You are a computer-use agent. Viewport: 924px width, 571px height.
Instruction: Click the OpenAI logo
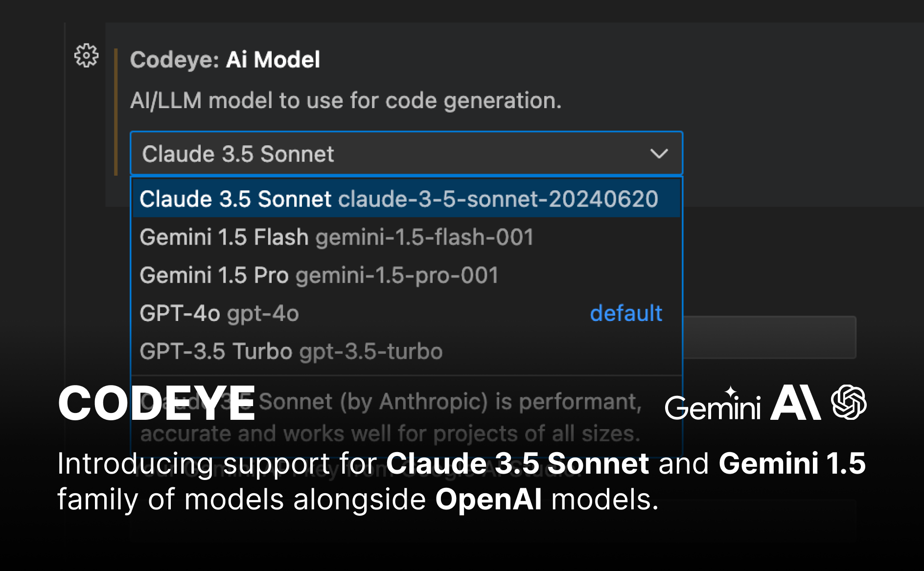[x=849, y=402]
